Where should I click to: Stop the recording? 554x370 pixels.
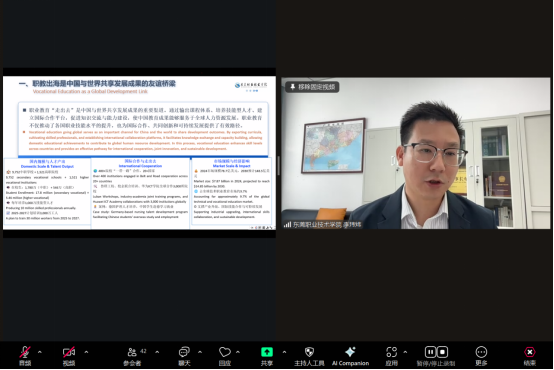(x=443, y=352)
